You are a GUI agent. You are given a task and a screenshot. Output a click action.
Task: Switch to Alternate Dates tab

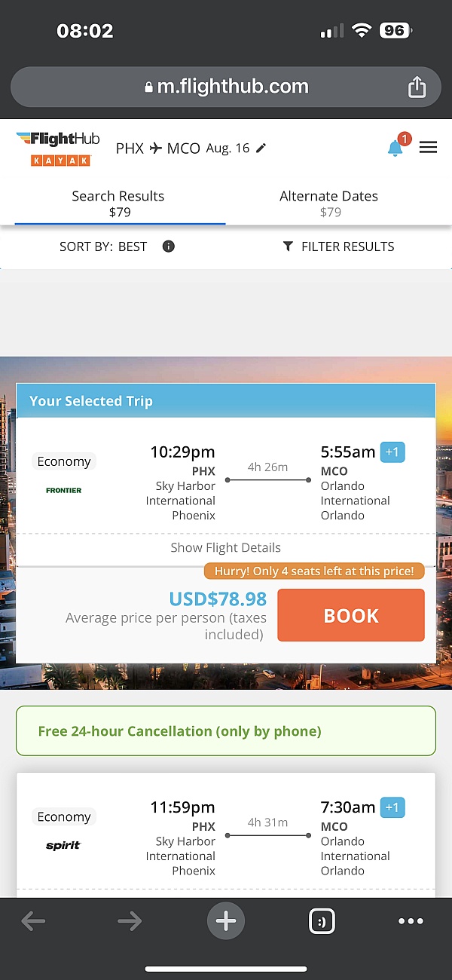328,204
